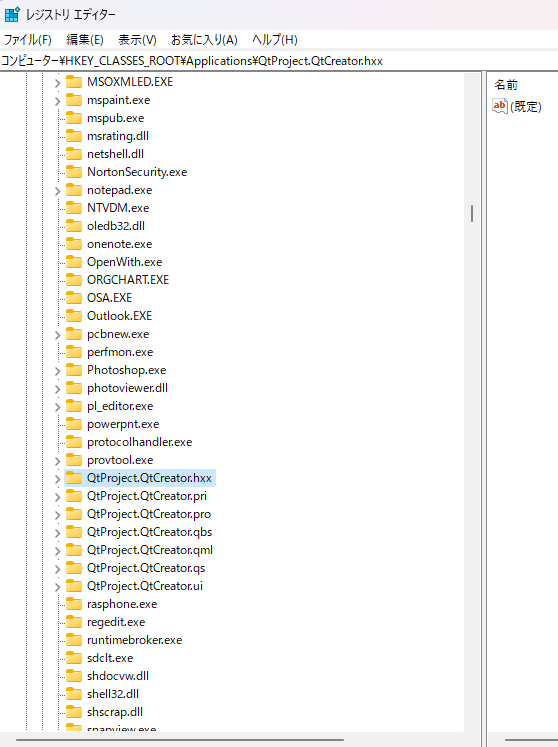558x747 pixels.
Task: Select the NortonSecurity.exe folder icon
Action: pyautogui.click(x=74, y=172)
